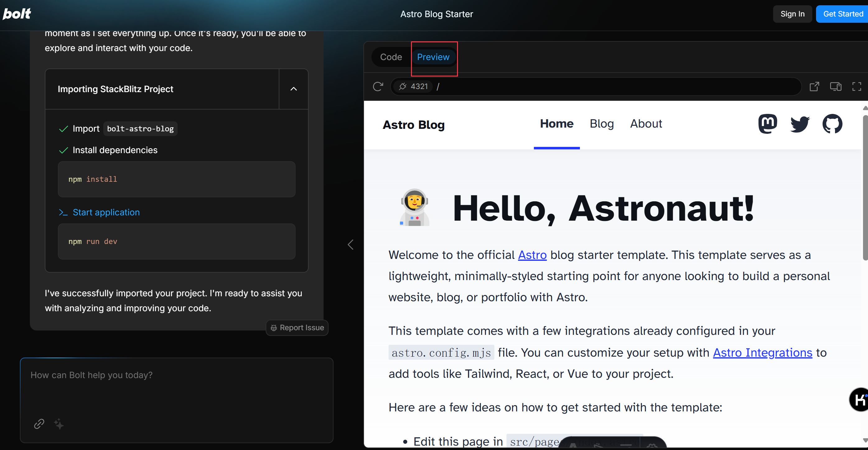The height and width of the screenshot is (450, 868).
Task: Click the Twitter bird icon
Action: pyautogui.click(x=800, y=124)
